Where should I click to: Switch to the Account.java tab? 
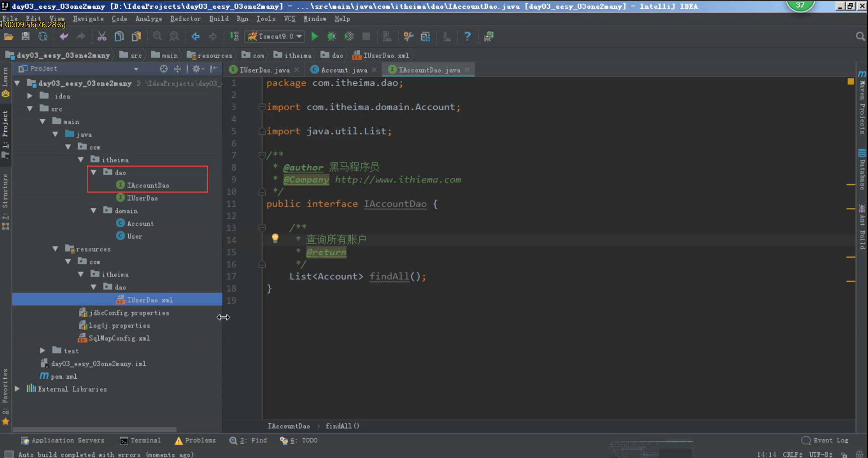[344, 70]
